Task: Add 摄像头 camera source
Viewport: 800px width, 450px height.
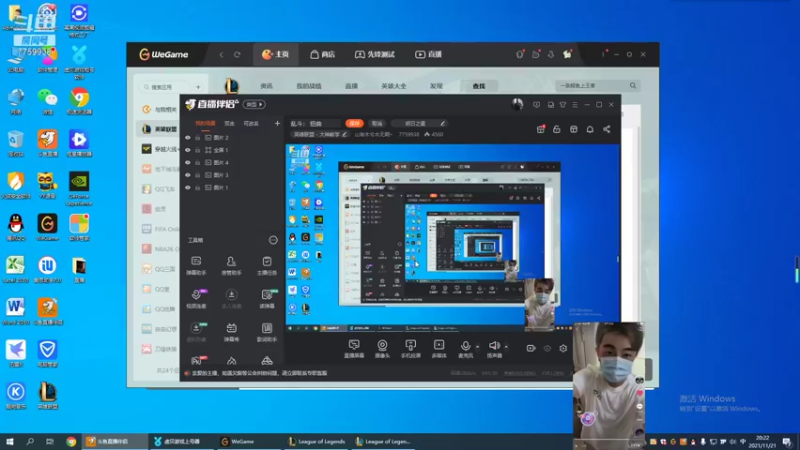Action: [x=382, y=349]
